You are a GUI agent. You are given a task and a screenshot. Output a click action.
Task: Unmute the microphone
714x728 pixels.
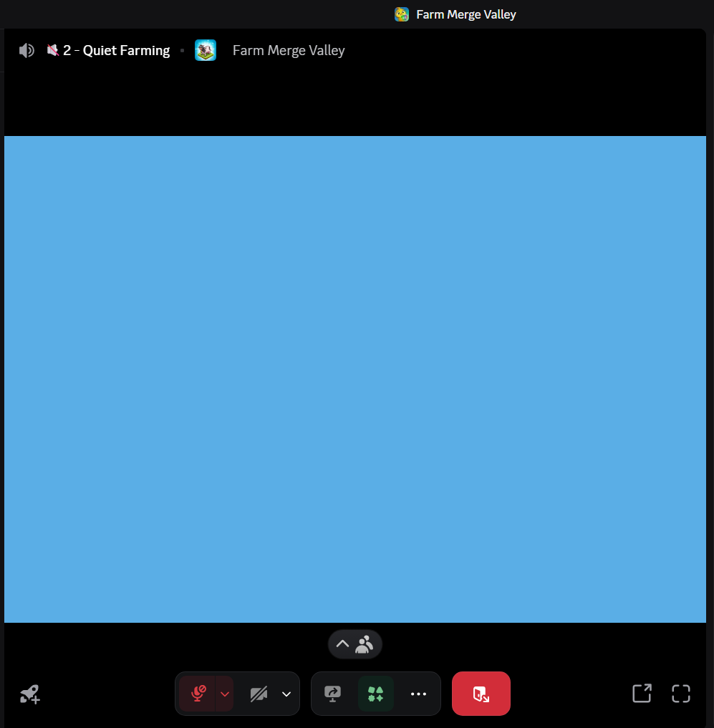[x=198, y=694]
